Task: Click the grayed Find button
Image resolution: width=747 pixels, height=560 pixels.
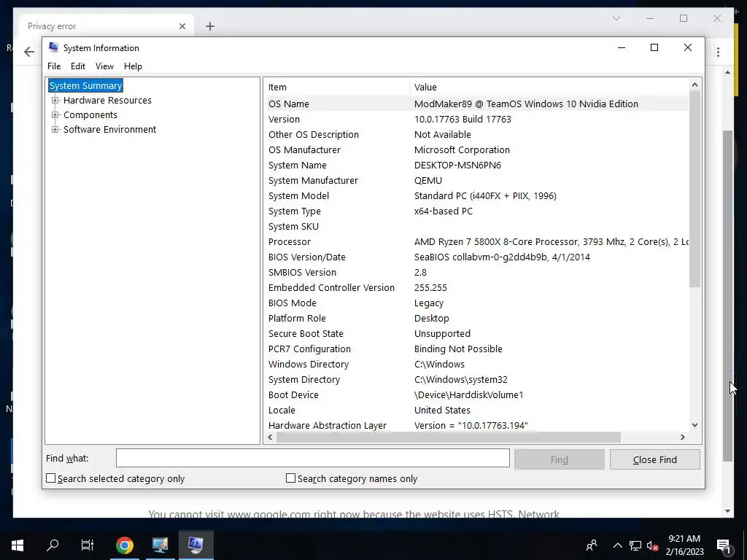Action: [560, 459]
